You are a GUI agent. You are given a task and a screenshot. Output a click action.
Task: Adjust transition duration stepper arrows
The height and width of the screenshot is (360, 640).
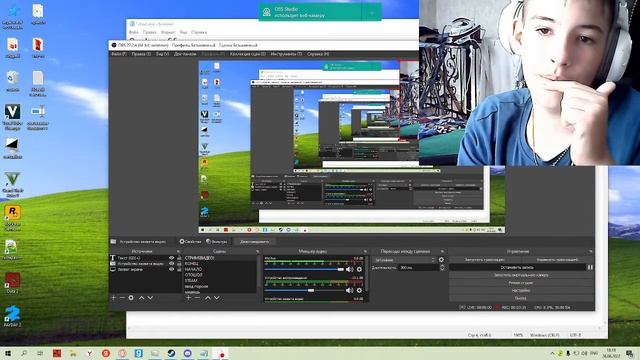point(442,267)
